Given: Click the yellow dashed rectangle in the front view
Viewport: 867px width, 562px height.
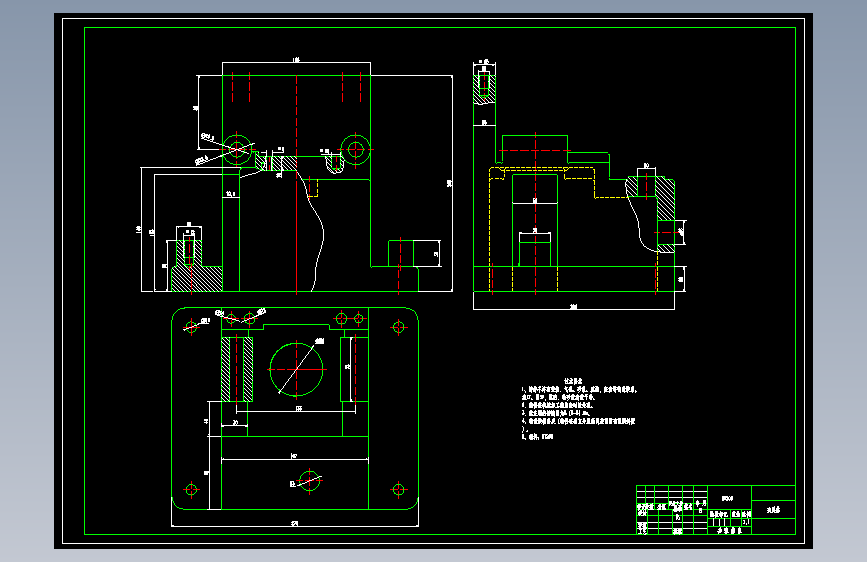Looking at the screenshot, I should coord(313,188).
